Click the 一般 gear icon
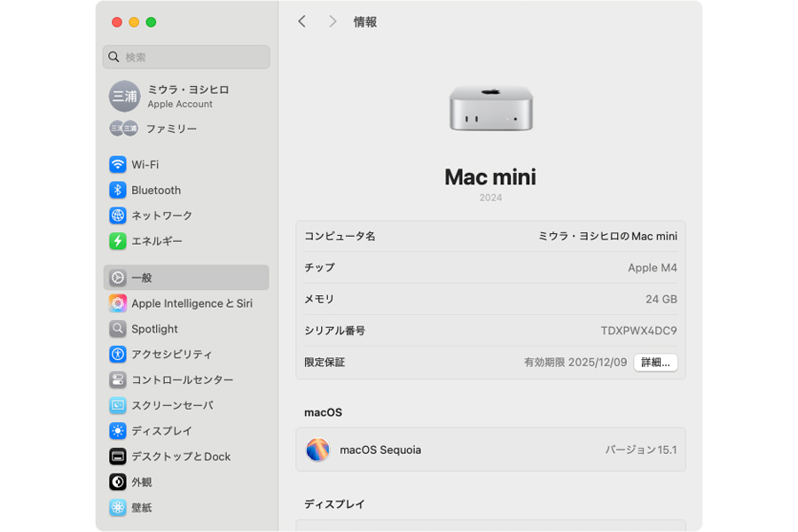 pos(118,278)
